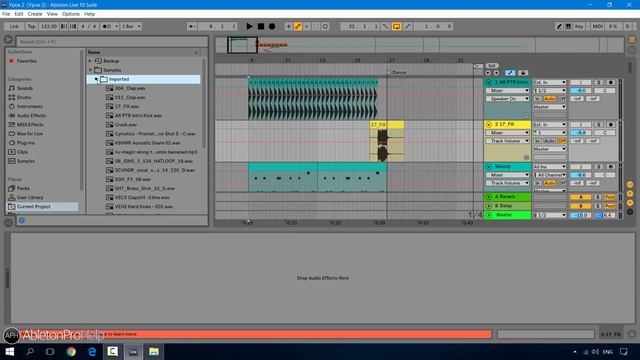Toggle MIDI Arrangement Overdub plus button
640x360 pixels.
pos(288,26)
